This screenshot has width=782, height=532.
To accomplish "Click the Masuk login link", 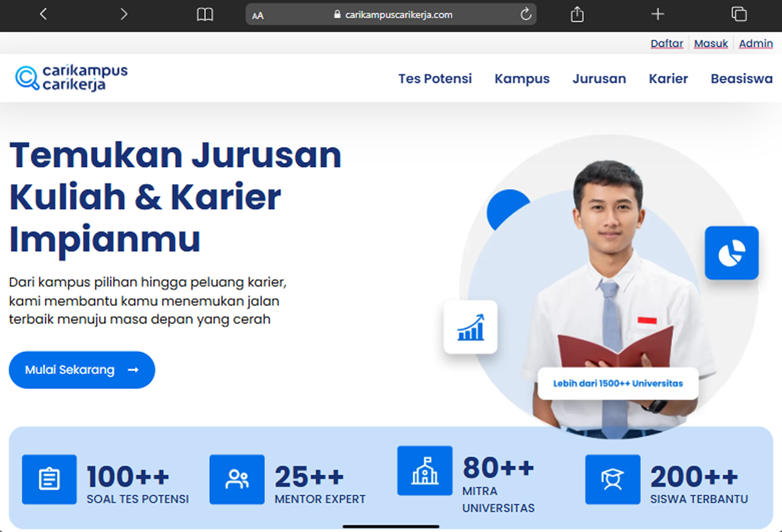I will [x=711, y=43].
